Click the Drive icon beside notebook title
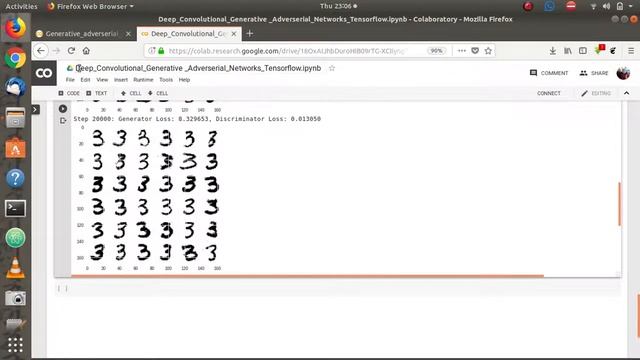 point(70,68)
